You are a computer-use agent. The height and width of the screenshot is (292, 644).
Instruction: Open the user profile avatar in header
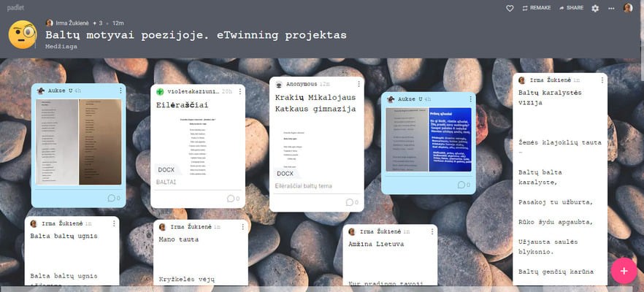(628, 8)
